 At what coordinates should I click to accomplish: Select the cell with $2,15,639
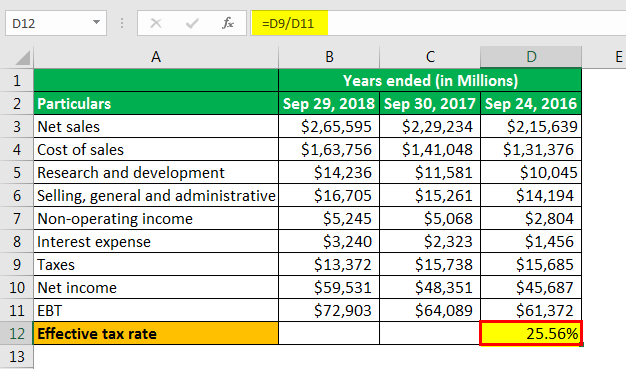coord(531,127)
